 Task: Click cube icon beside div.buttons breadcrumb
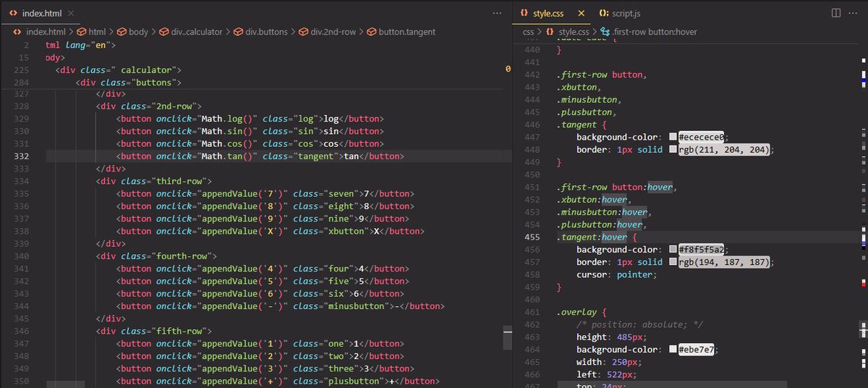click(x=239, y=32)
